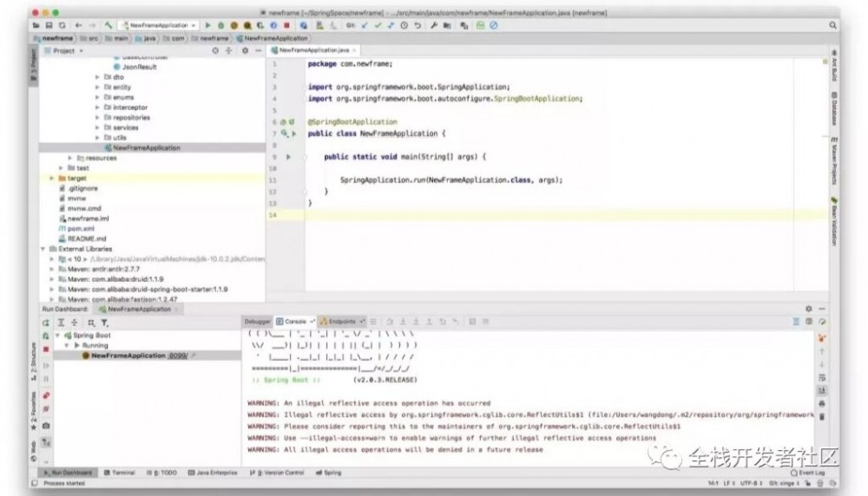The width and height of the screenshot is (868, 496).
Task: Expand the services package folder
Action: (x=97, y=127)
